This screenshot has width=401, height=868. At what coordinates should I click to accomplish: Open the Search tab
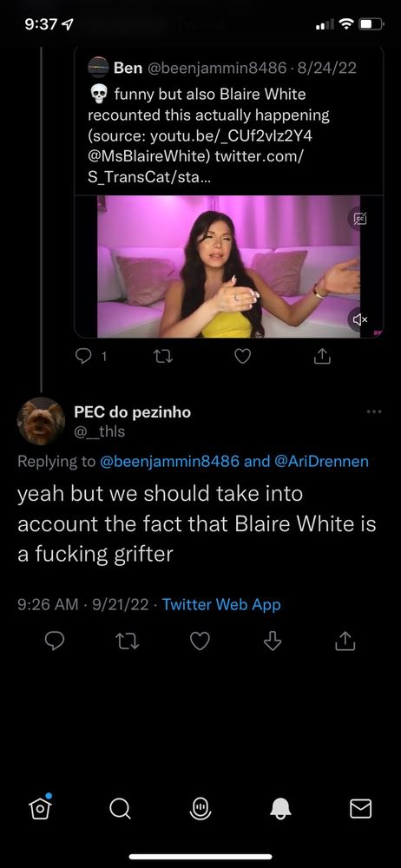click(x=120, y=809)
